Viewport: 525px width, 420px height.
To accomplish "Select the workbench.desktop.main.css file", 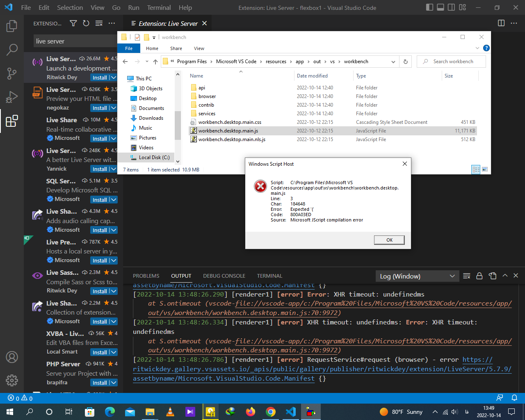I will click(230, 122).
